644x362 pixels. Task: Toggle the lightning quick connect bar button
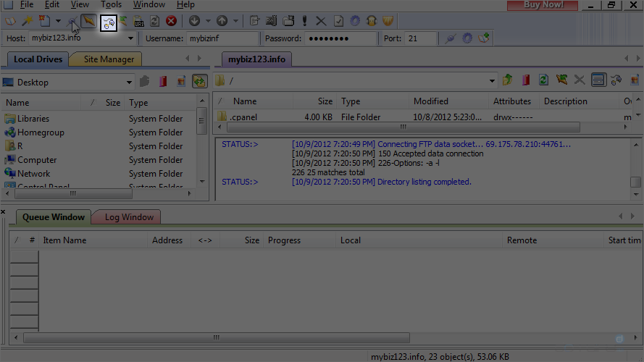click(88, 22)
